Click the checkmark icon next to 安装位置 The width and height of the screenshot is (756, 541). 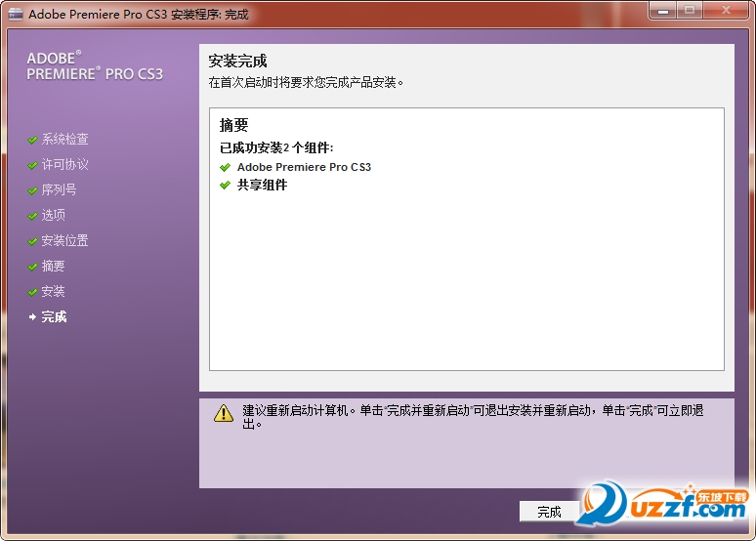point(32,241)
